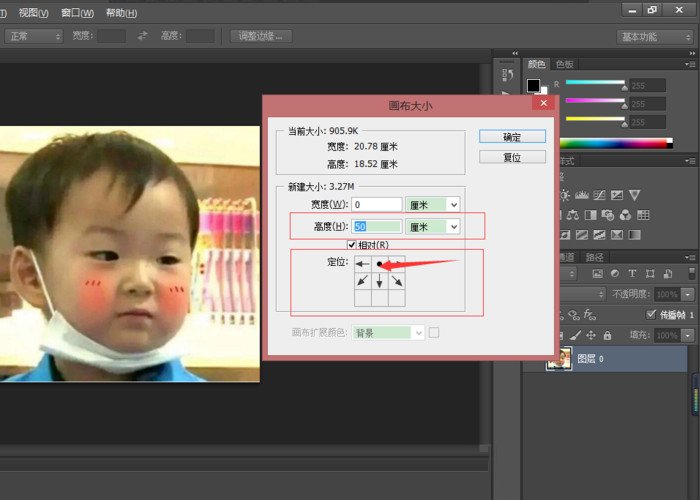This screenshot has width=700, height=500.
Task: Set canvas anchor to the down-arrow cell
Action: point(379,281)
